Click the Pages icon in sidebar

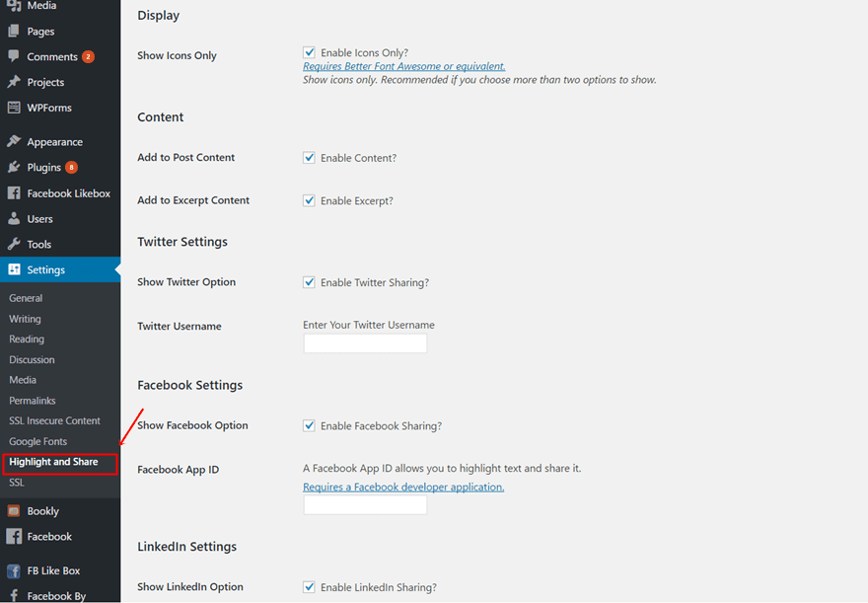click(x=14, y=32)
